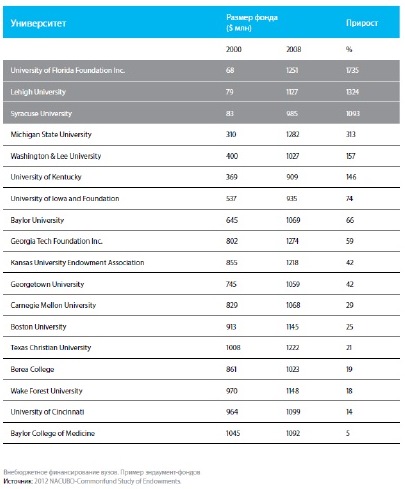The image size is (405, 489).
Task: Click Michigan State University name
Action: 51,134
